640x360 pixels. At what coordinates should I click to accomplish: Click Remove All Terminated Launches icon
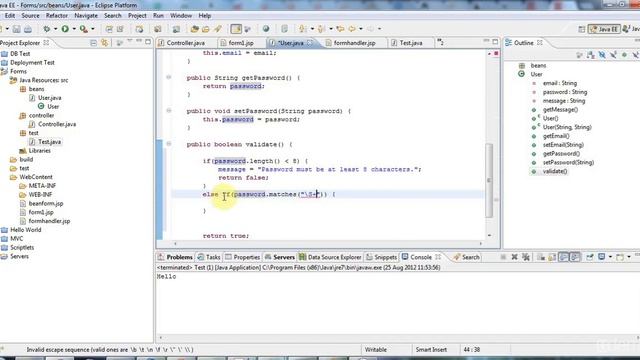[x=526, y=257]
